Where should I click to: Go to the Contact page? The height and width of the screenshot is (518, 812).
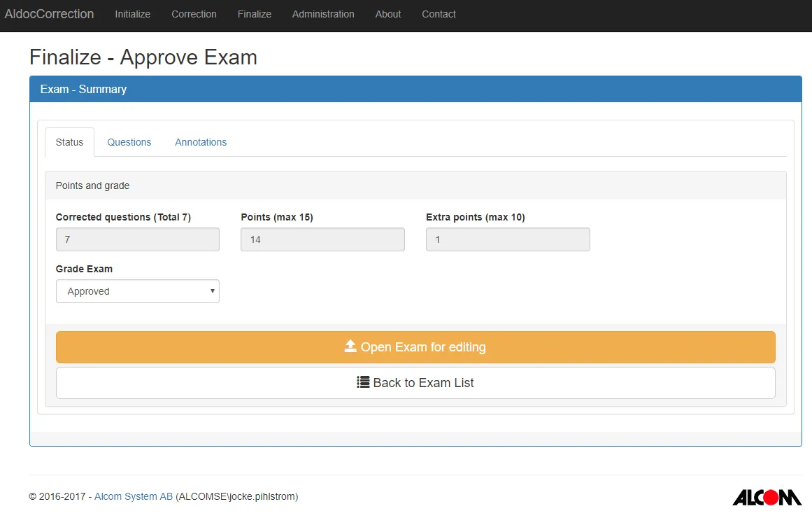439,14
